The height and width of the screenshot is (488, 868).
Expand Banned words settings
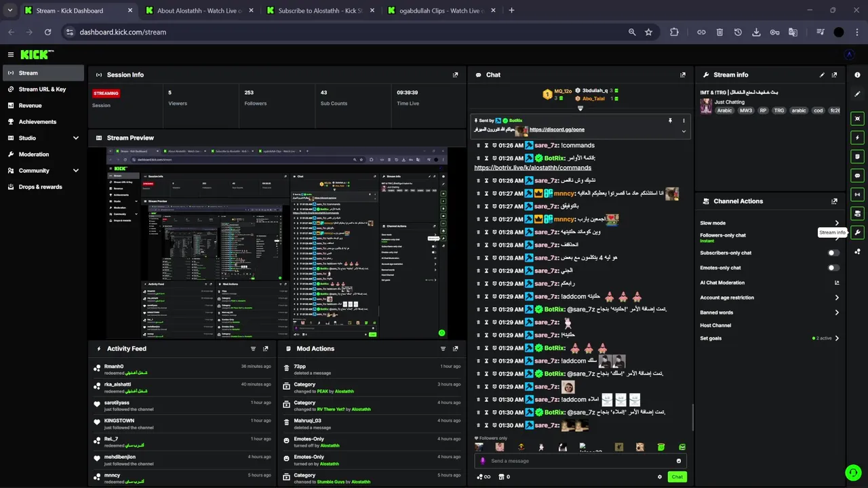[x=837, y=312]
